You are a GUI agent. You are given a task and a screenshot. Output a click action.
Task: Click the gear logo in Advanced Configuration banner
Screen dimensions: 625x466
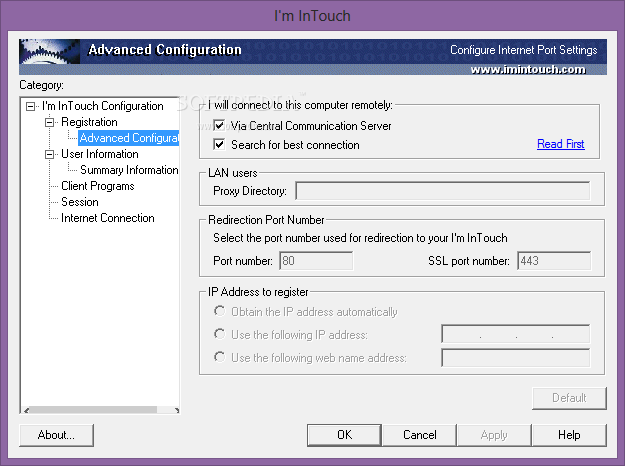[49, 51]
